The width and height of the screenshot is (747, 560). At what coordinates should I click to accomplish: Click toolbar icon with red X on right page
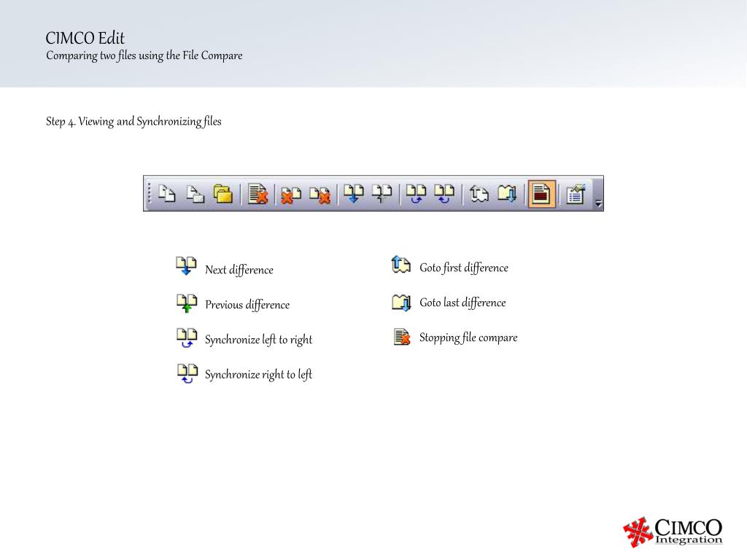(x=320, y=194)
